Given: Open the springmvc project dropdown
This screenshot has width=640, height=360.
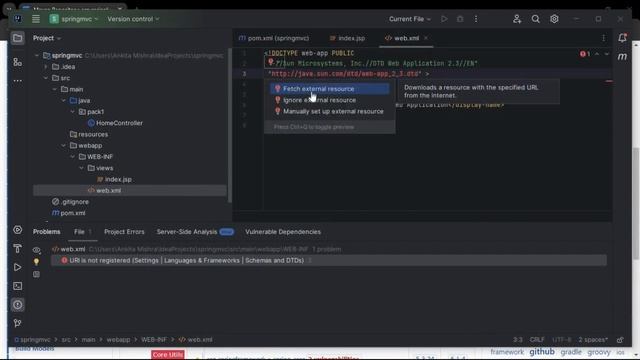Looking at the screenshot, I should tap(74, 19).
